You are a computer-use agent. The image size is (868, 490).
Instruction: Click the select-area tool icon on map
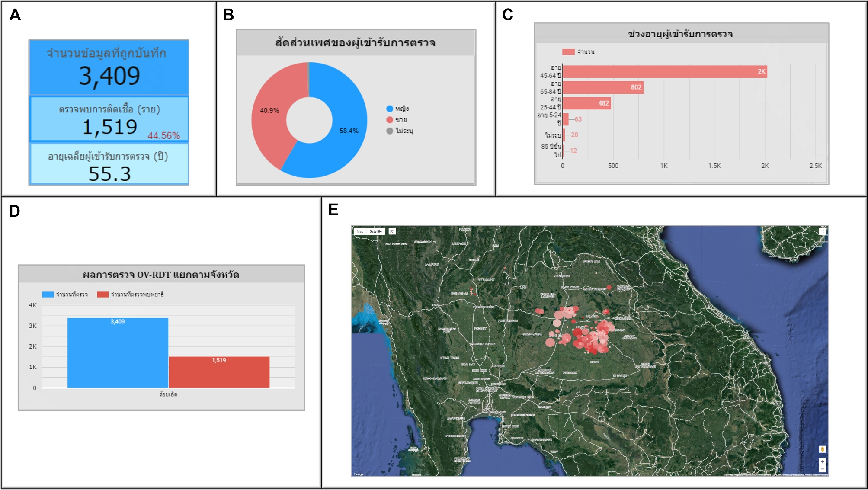pyautogui.click(x=392, y=231)
